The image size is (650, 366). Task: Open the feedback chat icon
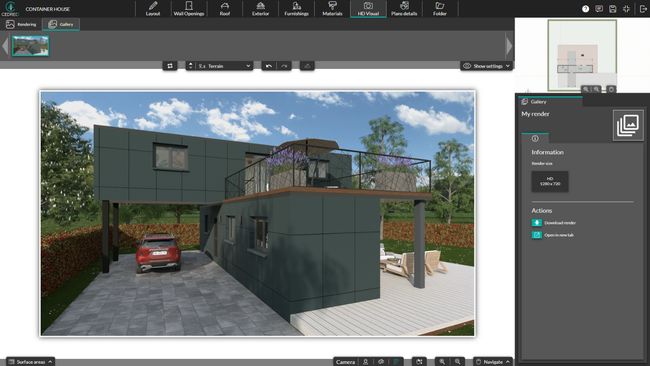click(599, 9)
